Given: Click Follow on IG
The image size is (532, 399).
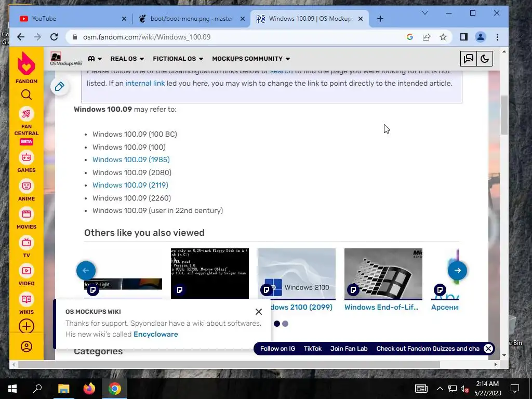Looking at the screenshot, I should pos(277,349).
